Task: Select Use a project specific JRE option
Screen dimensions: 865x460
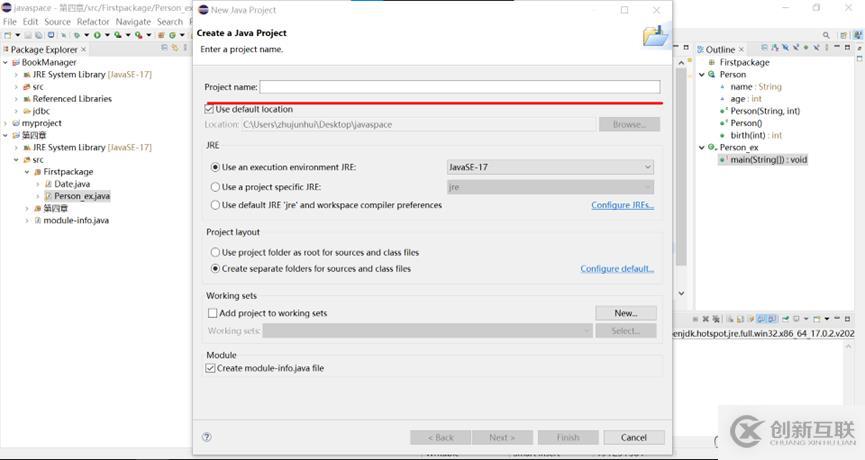Action: pos(215,187)
